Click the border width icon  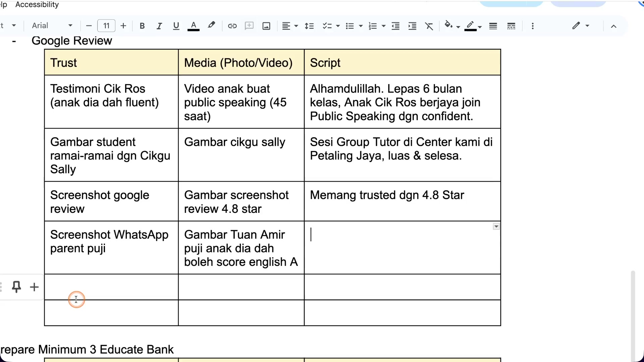(493, 26)
